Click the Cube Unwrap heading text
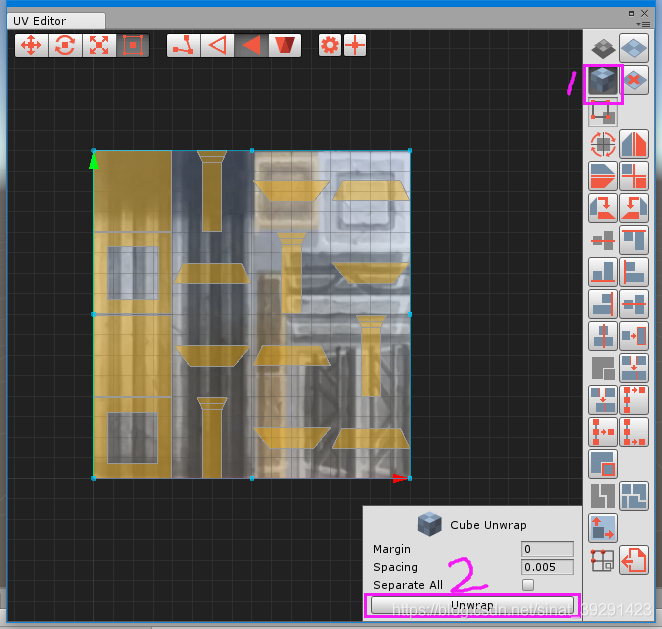The width and height of the screenshot is (662, 629). [488, 525]
